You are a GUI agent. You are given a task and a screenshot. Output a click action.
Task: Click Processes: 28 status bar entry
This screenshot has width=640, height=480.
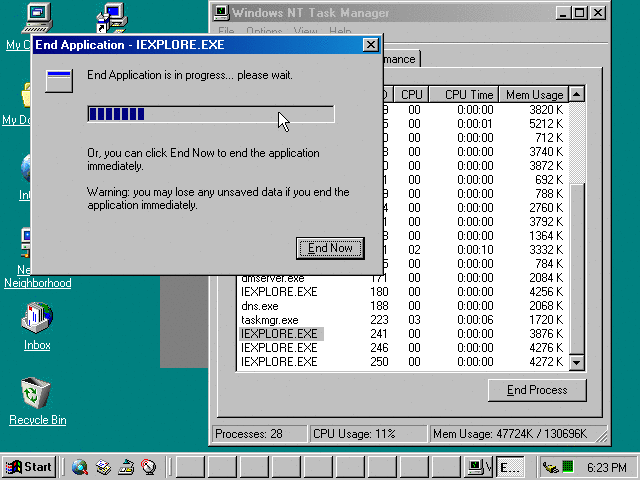[x=259, y=433]
